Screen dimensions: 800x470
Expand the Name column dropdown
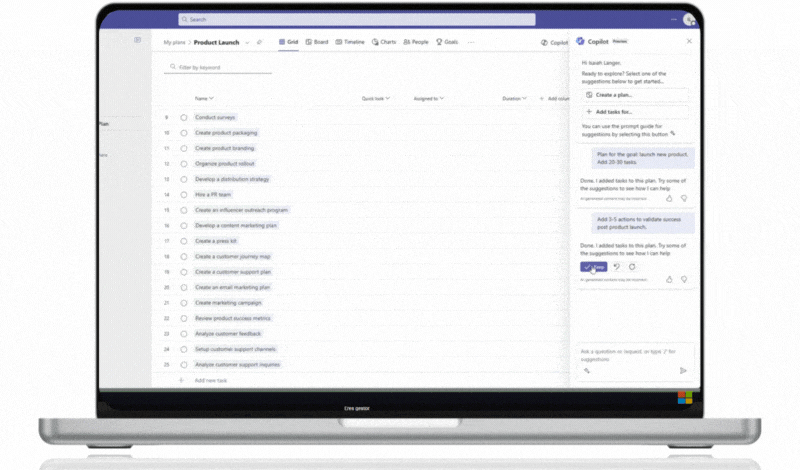pos(212,99)
